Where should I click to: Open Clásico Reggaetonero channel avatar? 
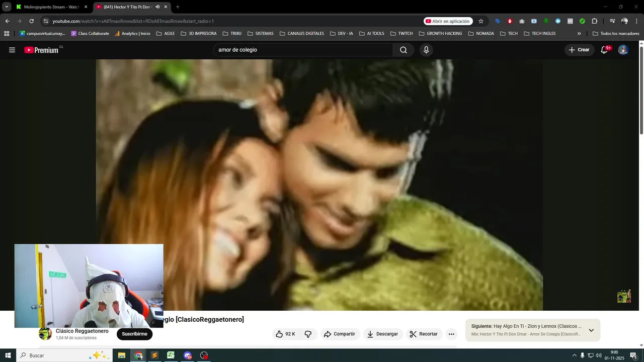(45, 334)
